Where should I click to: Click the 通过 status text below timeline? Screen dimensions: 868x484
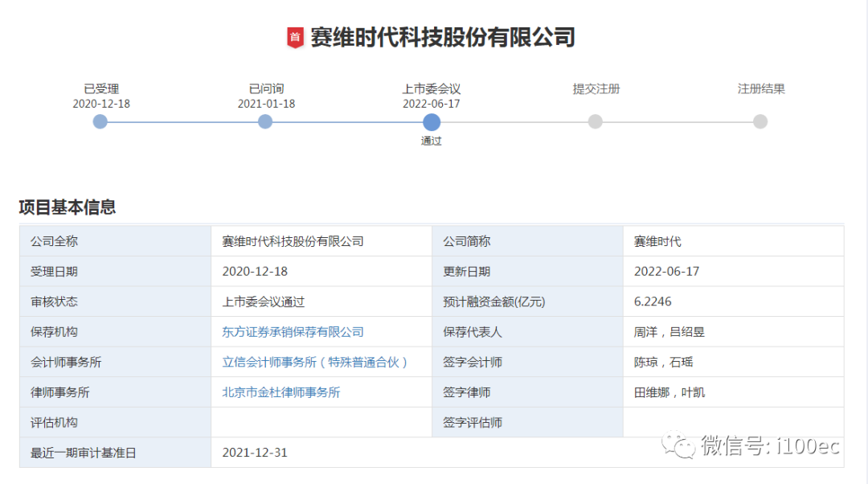tap(432, 142)
